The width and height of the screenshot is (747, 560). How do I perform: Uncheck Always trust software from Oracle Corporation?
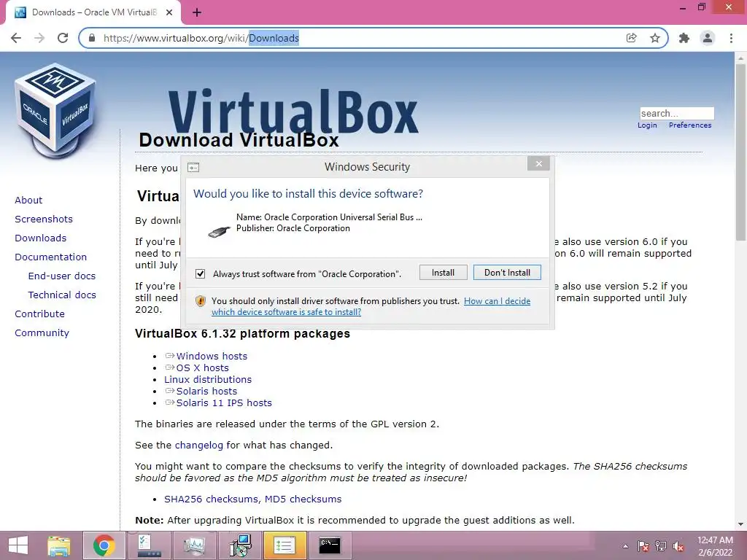click(x=200, y=274)
